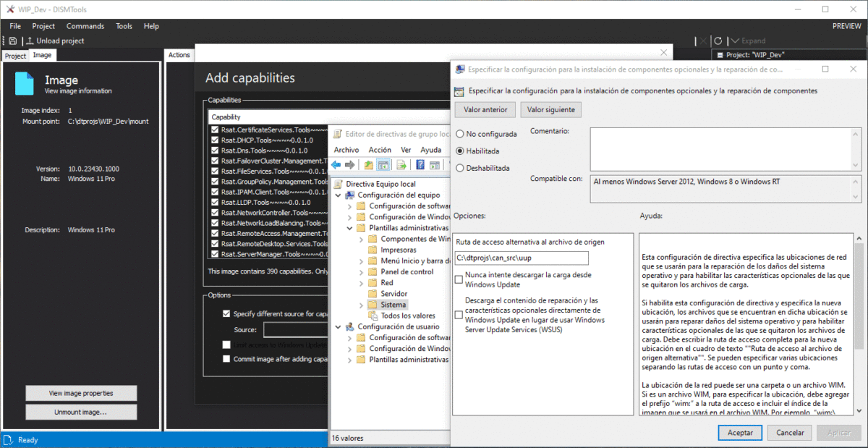Click the Help question mark icon in policy editor

point(420,164)
